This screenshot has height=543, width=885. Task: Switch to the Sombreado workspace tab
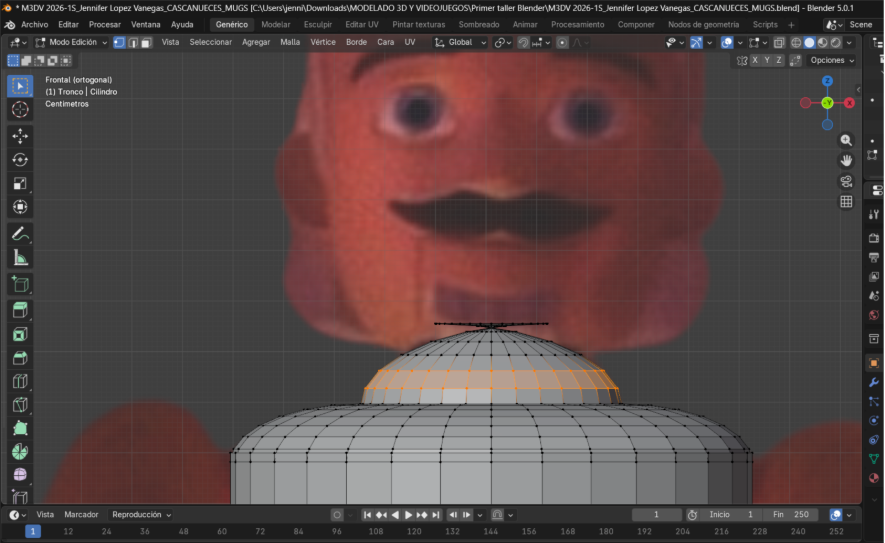point(478,24)
